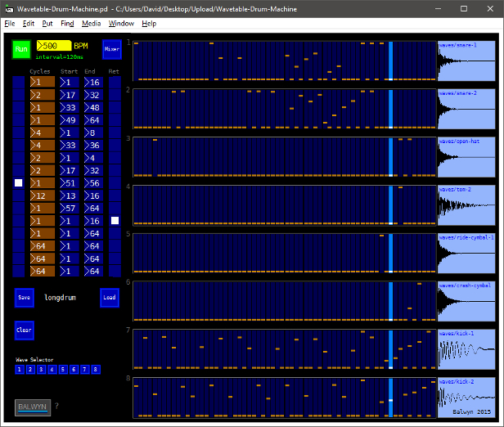Open the File menu
Viewport: 504px width, 427px height.
click(x=10, y=24)
